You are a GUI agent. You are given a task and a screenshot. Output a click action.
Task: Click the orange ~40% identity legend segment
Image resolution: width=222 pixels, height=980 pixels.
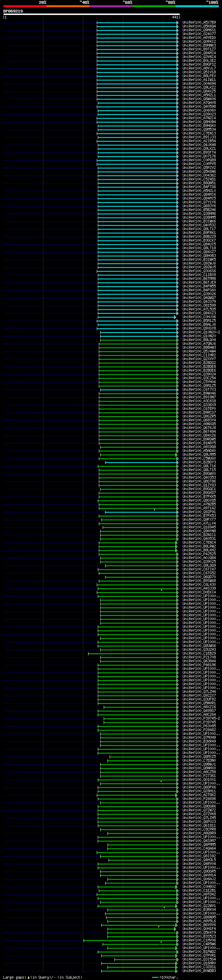tap(68, 7)
